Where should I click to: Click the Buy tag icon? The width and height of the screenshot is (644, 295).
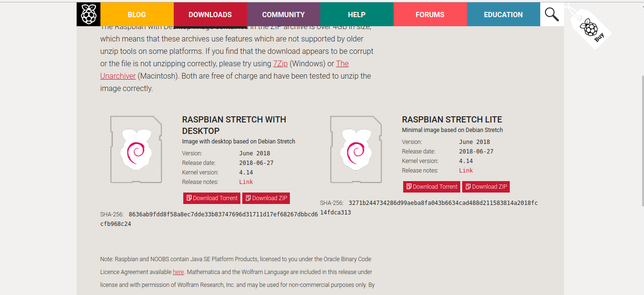tap(591, 28)
